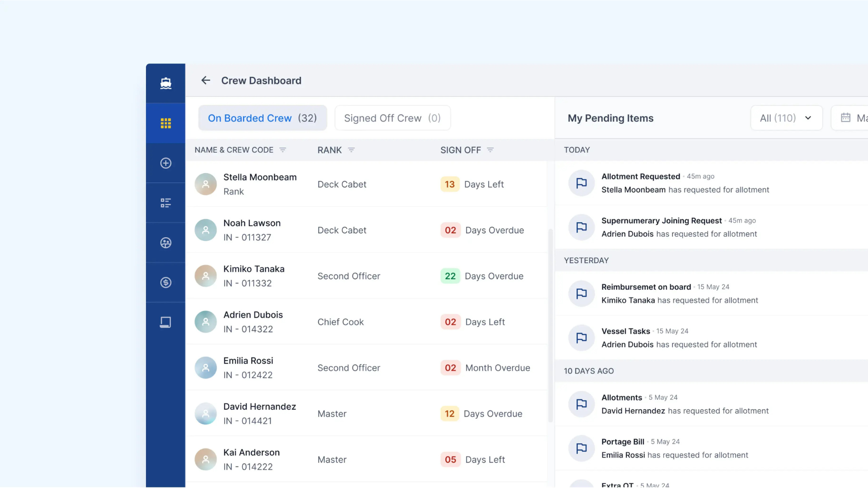Click the plus circle sidebar icon
The width and height of the screenshot is (868, 488).
[x=165, y=163]
